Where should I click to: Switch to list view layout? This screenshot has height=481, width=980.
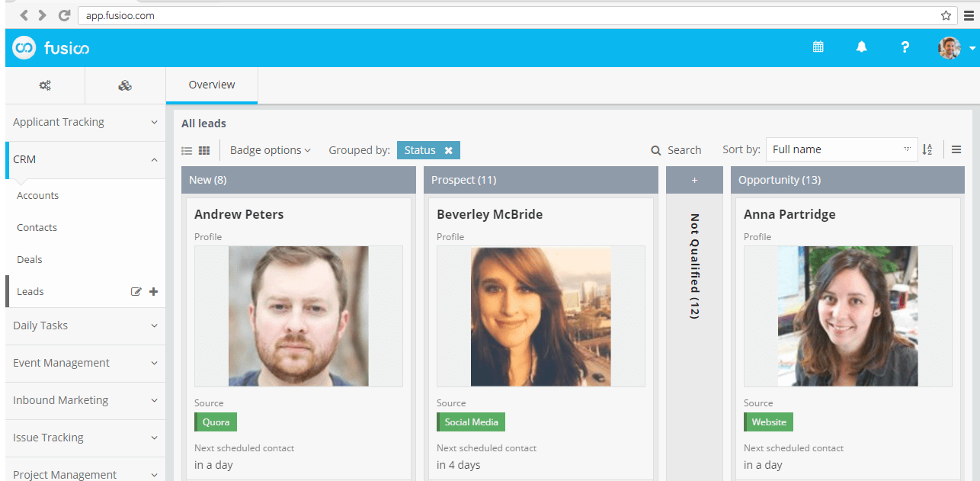click(x=187, y=151)
